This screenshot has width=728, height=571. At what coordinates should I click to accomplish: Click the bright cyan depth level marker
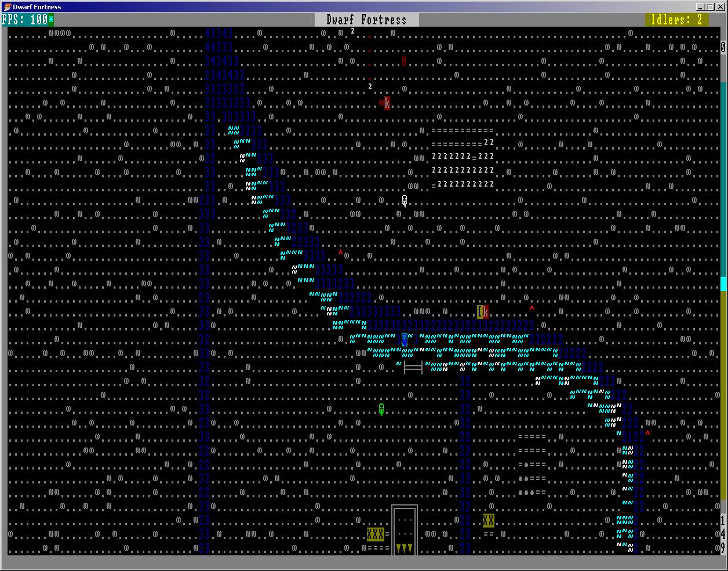723,283
